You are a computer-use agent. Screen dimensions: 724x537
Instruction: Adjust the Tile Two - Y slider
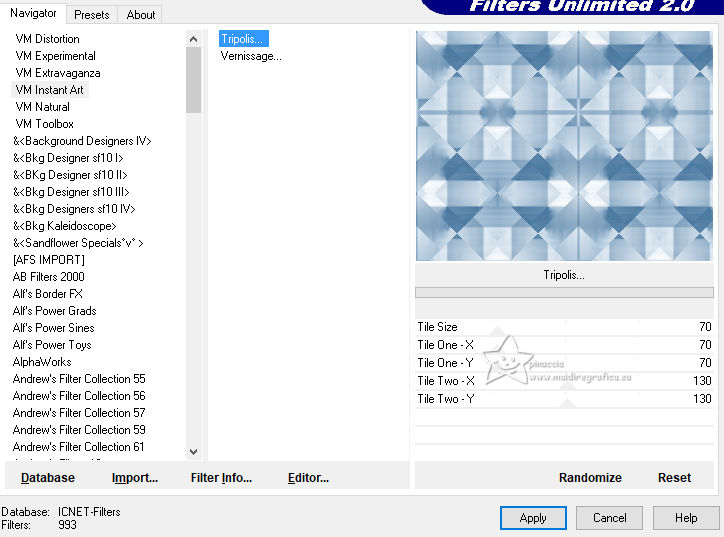coord(564,399)
